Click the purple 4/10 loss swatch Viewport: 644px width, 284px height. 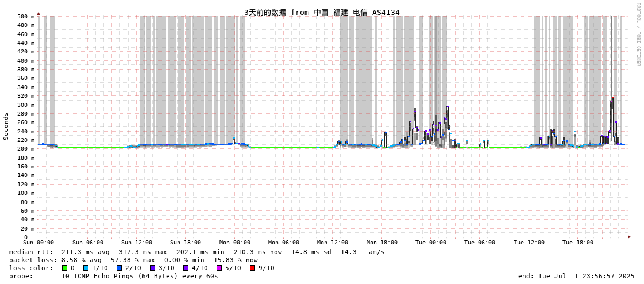click(186, 268)
